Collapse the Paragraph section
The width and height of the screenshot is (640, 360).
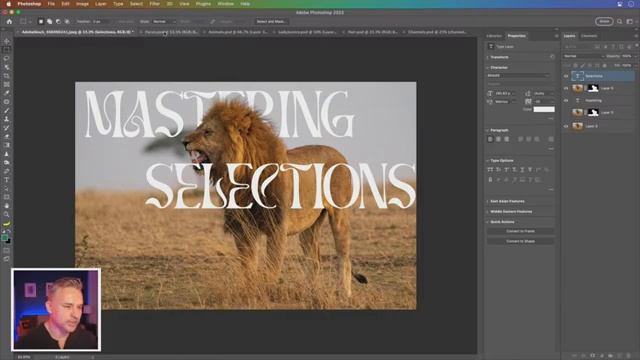tap(487, 130)
